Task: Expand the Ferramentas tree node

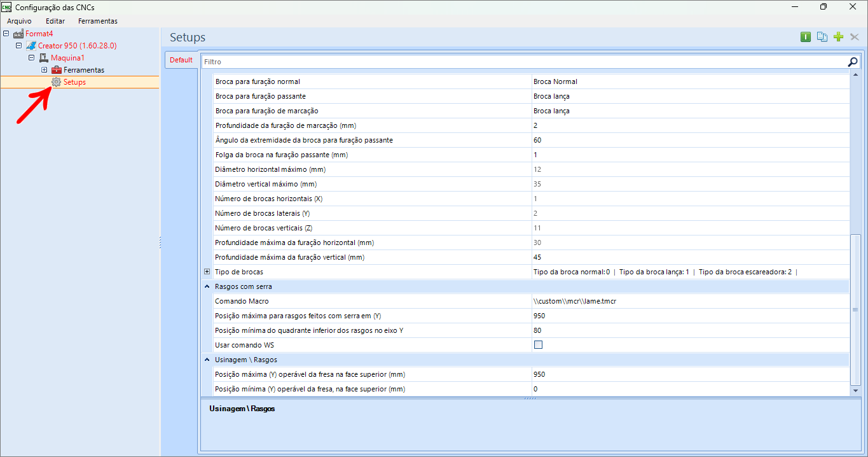Action: coord(44,70)
